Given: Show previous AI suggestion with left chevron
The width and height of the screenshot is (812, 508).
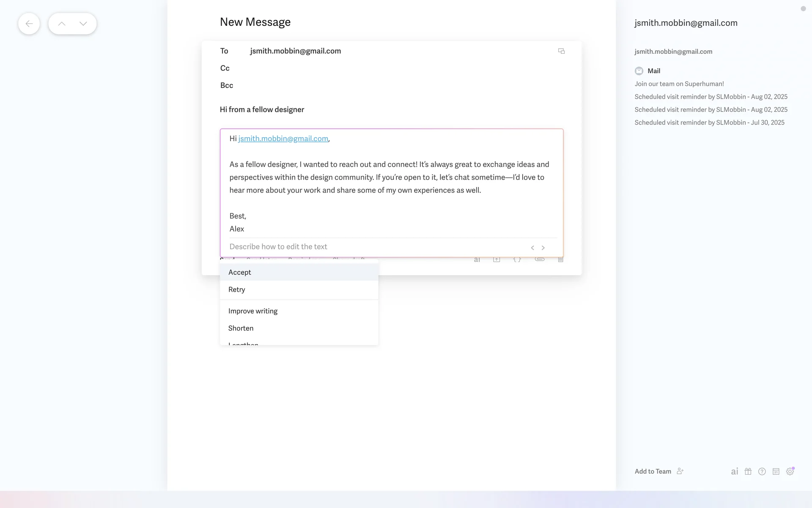Looking at the screenshot, I should coord(532,248).
